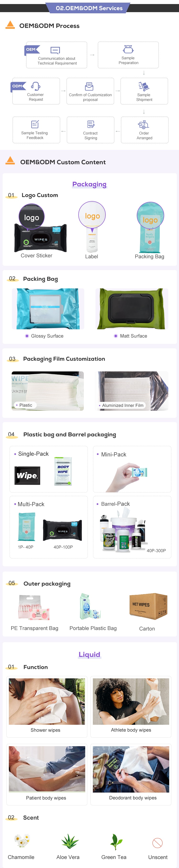Select the Contract Signing icon
The height and width of the screenshot is (868, 179).
(x=90, y=124)
